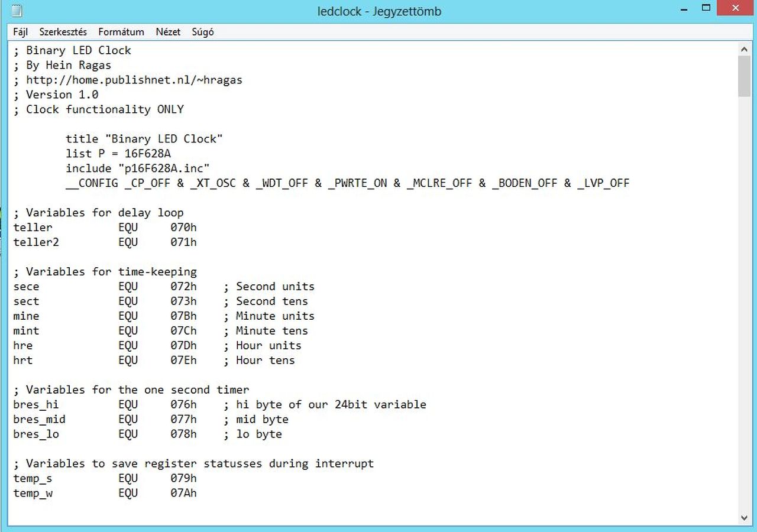The image size is (757, 532).
Task: Click the line '; Binary LED Clock'
Action: [72, 50]
